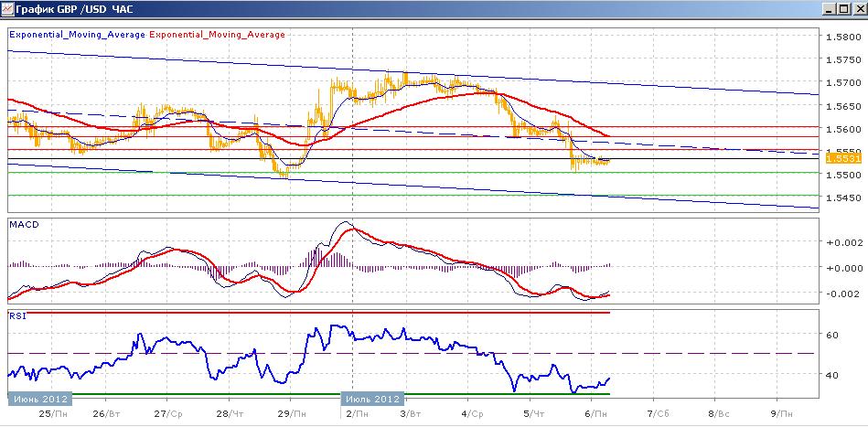Click the 1.5500 price axis label
This screenshot has width=868, height=427.
pos(843,175)
